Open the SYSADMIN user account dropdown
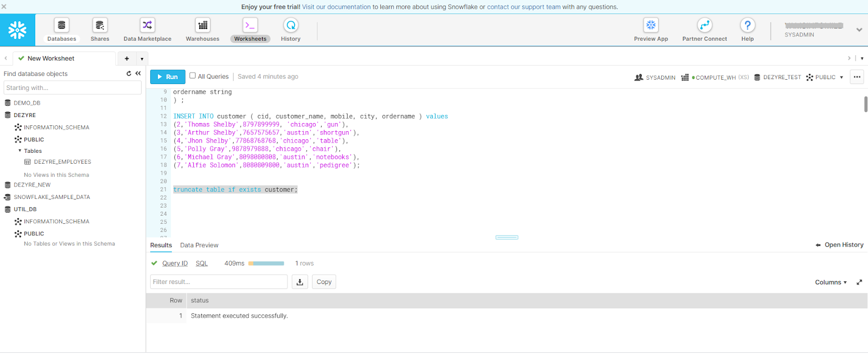The width and height of the screenshot is (868, 355). point(859,30)
